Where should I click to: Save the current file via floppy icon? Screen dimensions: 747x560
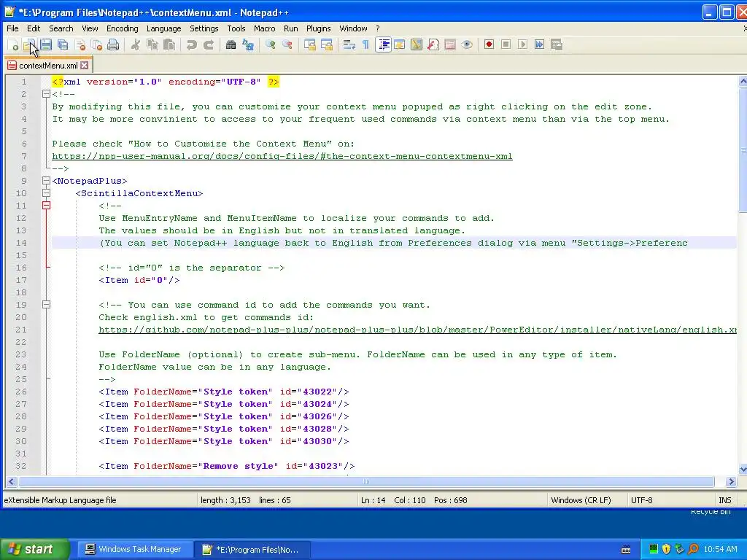(x=46, y=44)
